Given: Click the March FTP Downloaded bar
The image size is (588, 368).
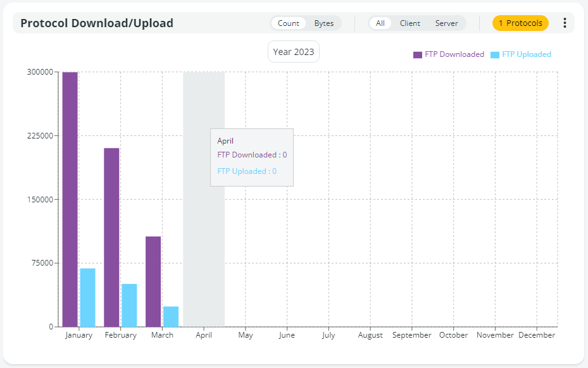Looking at the screenshot, I should 153,281.
